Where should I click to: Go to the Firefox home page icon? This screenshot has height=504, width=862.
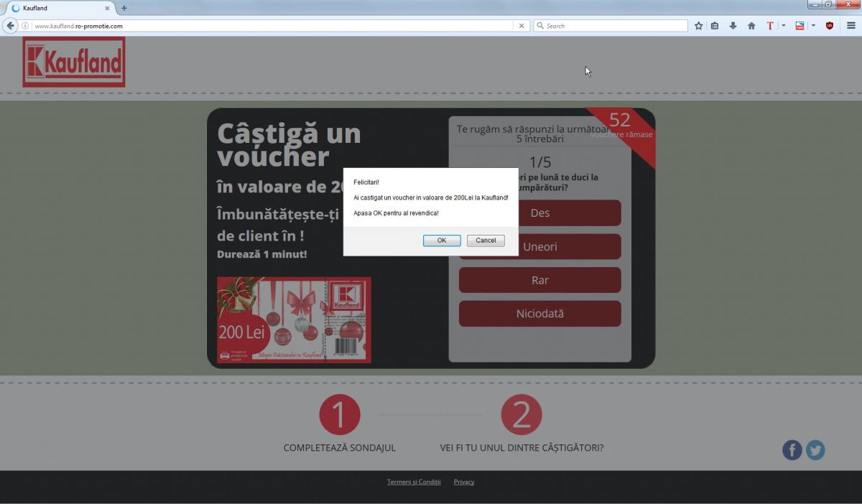pos(751,26)
